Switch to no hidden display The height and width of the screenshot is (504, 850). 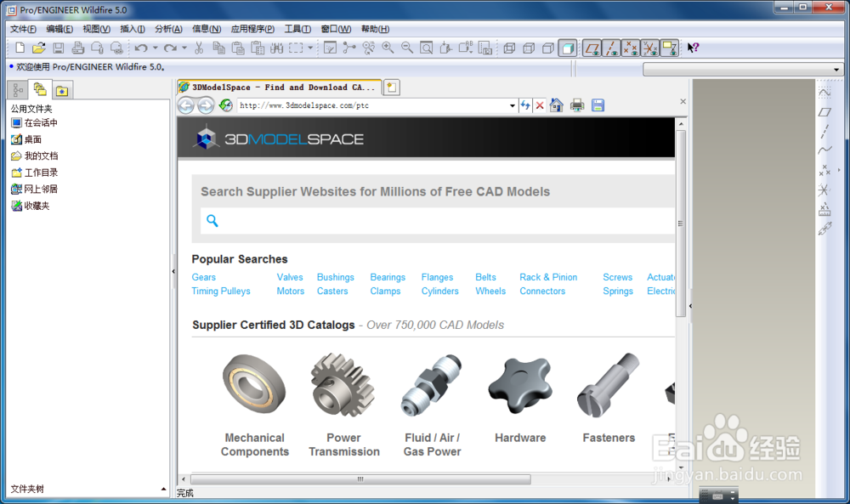pyautogui.click(x=548, y=48)
